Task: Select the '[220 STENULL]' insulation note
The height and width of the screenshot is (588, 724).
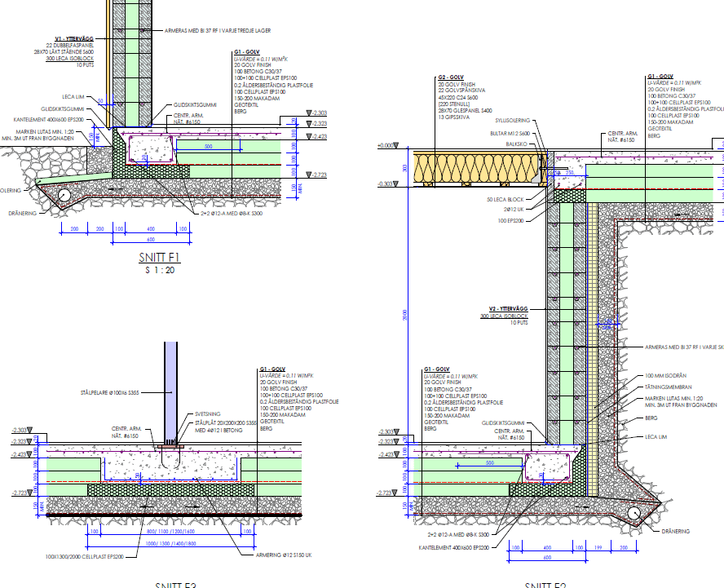Action: point(454,104)
